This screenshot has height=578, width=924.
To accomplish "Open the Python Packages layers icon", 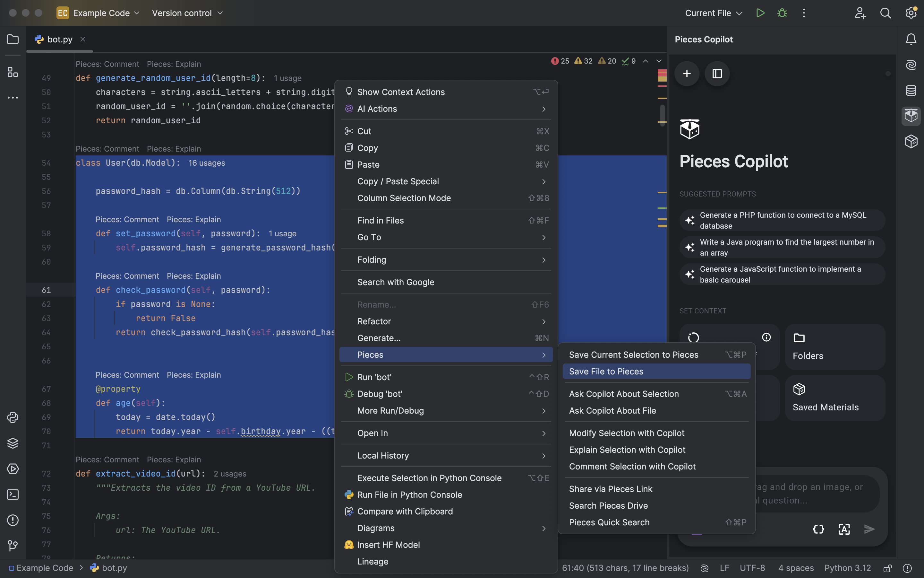I will click(13, 443).
